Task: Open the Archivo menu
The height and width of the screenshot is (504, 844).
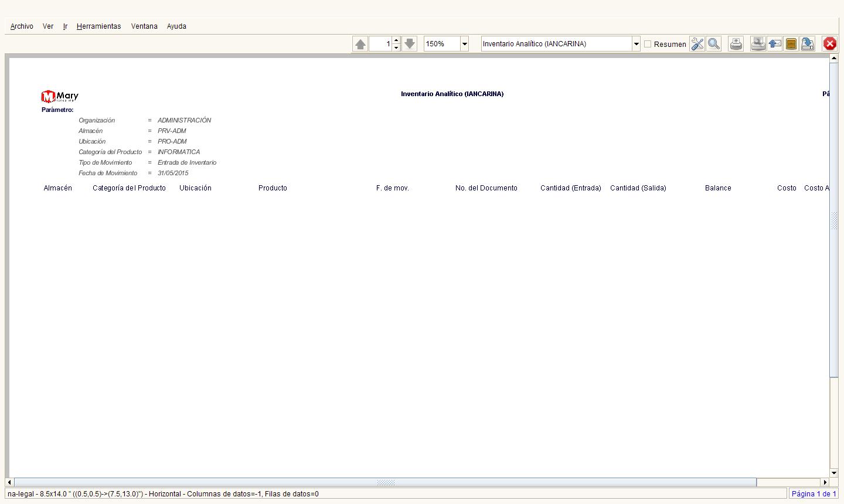Action: point(22,26)
